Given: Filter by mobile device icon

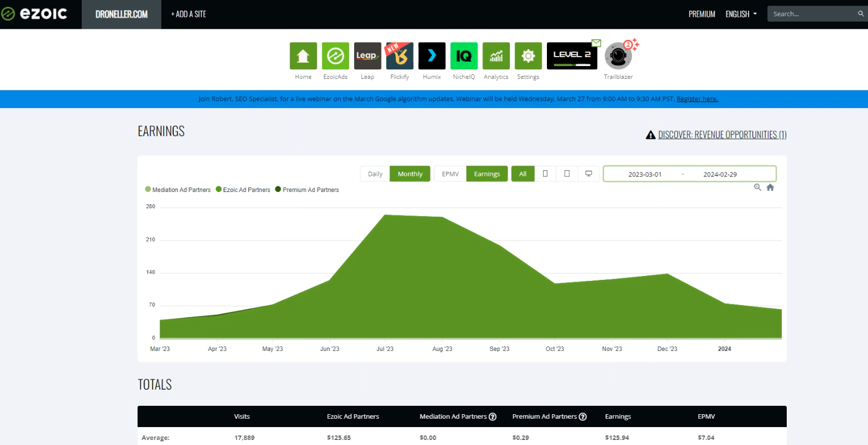Looking at the screenshot, I should pyautogui.click(x=545, y=174).
